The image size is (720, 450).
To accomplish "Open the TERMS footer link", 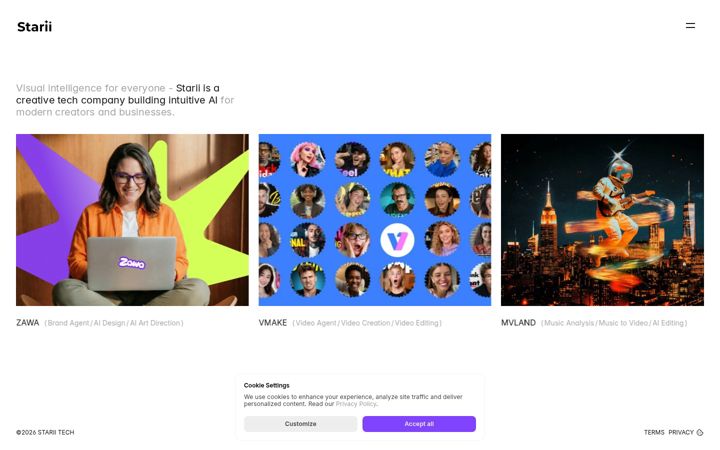I will tap(654, 432).
